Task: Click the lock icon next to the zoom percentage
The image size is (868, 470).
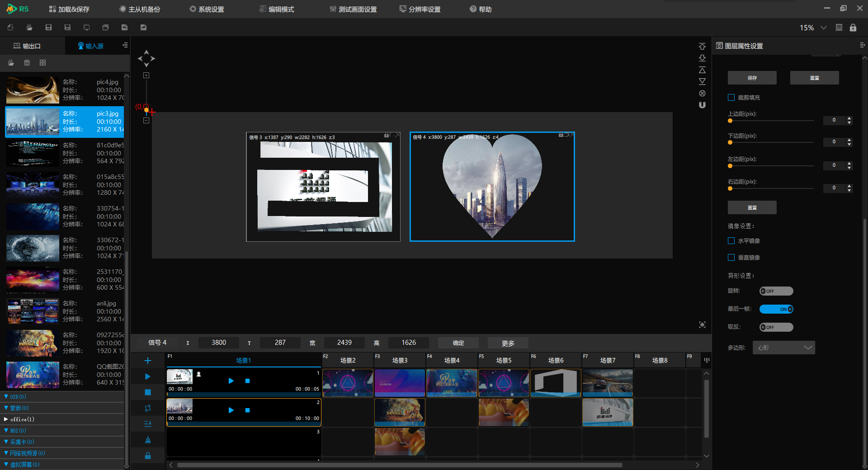Action: point(853,28)
